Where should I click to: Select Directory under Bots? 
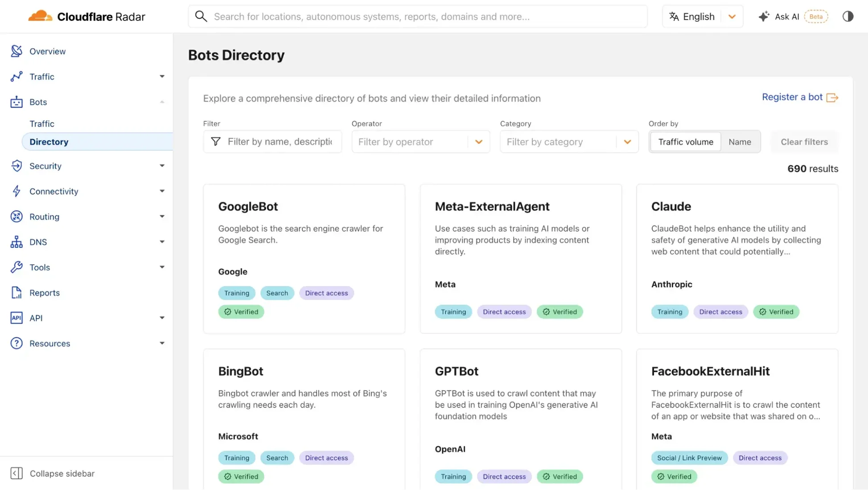tap(97, 142)
